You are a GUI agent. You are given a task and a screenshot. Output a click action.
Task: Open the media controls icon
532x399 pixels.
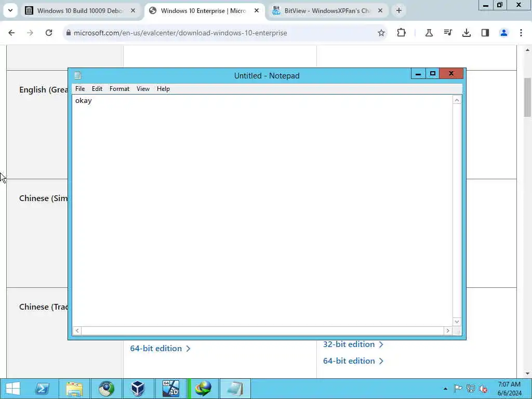click(x=448, y=33)
